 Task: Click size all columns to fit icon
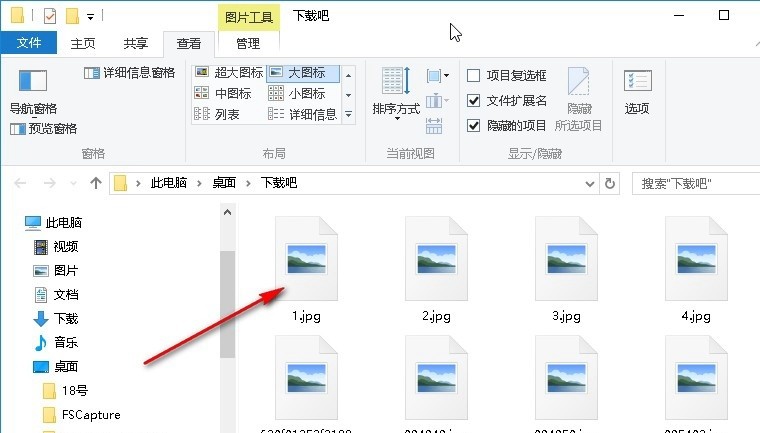[434, 126]
